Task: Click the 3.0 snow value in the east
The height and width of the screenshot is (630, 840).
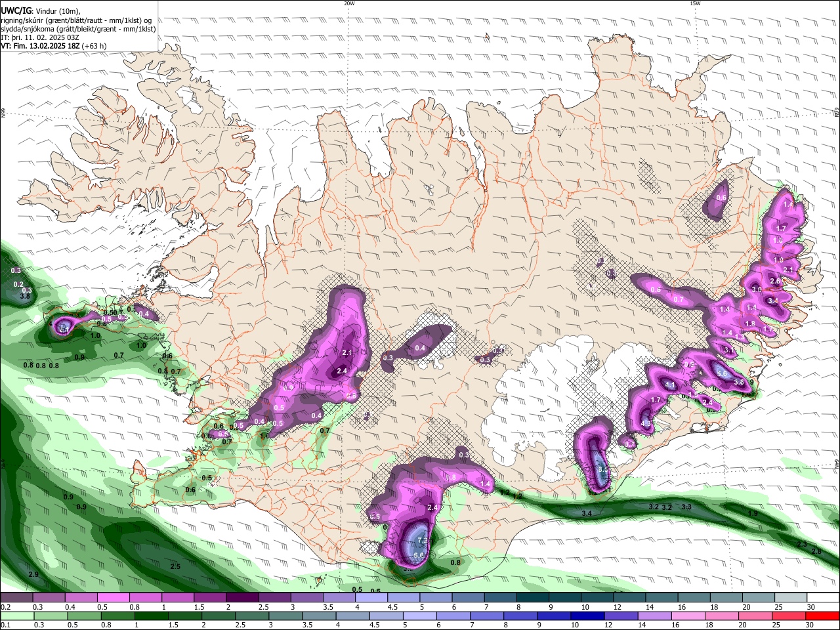Action: [x=756, y=289]
